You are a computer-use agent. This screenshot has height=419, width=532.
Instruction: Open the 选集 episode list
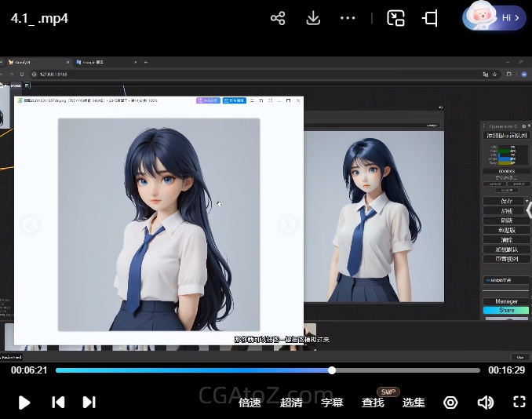[414, 403]
